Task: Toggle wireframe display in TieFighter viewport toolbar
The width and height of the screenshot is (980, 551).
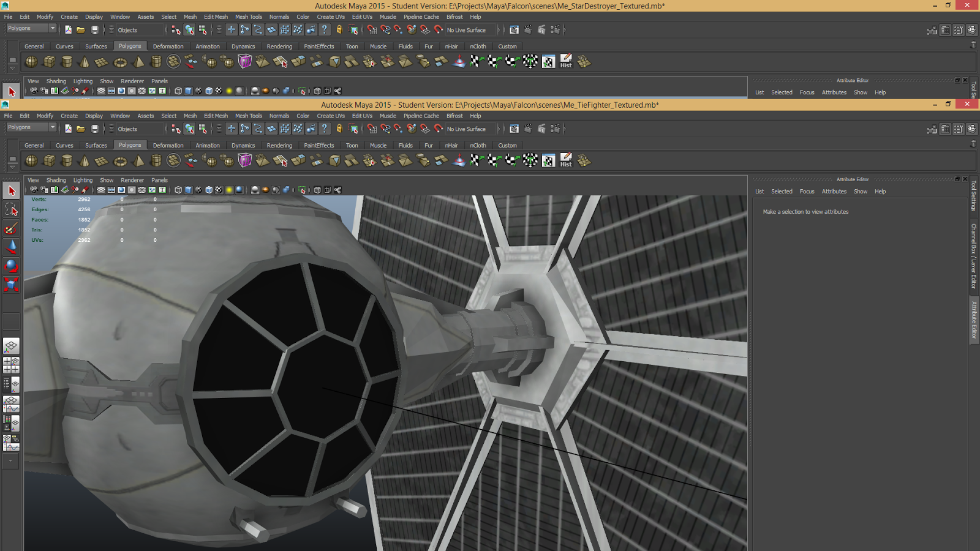Action: click(178, 190)
